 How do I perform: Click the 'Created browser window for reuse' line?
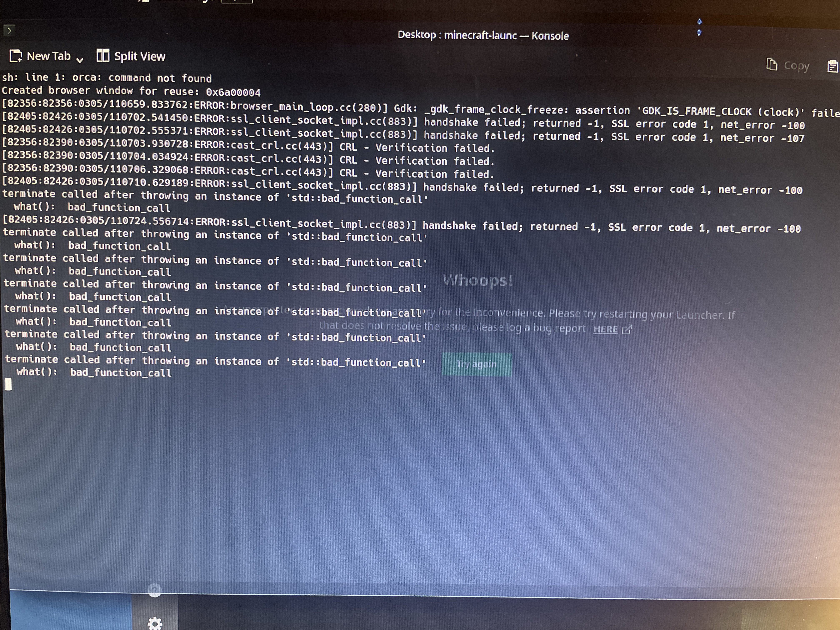coord(131,91)
